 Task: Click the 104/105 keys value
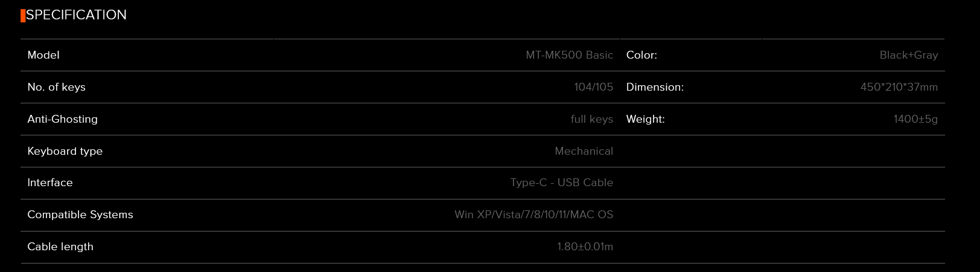point(593,87)
